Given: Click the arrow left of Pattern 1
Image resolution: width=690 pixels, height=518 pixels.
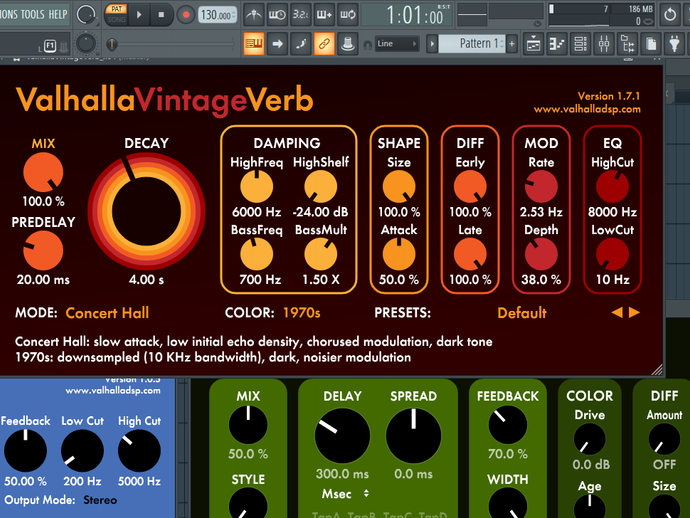Looking at the screenshot, I should pos(432,44).
